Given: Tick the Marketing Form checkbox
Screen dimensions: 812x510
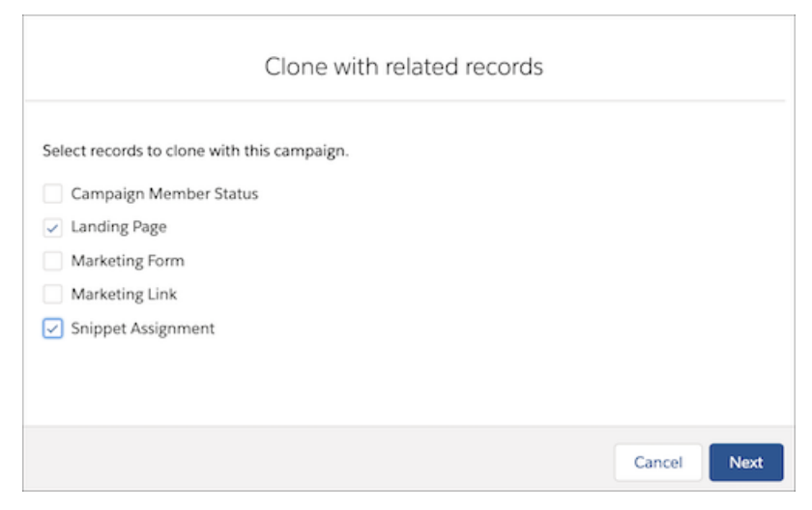Looking at the screenshot, I should coord(52,261).
